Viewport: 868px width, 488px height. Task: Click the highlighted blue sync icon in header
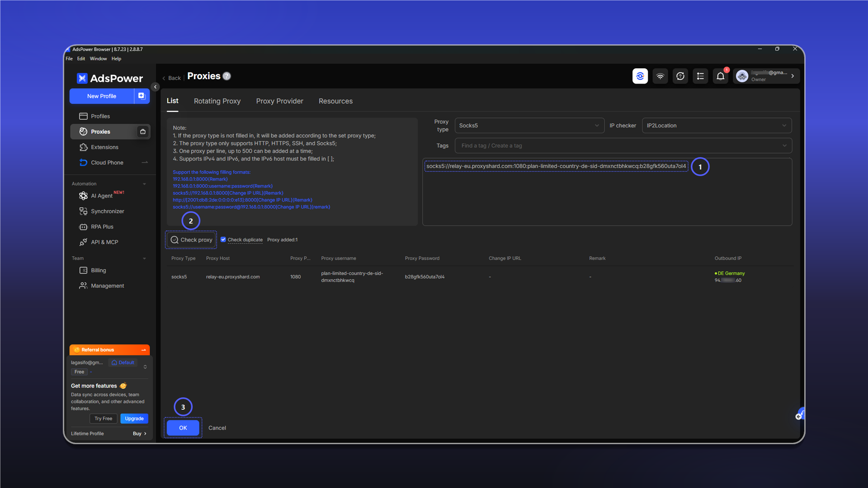pos(640,76)
